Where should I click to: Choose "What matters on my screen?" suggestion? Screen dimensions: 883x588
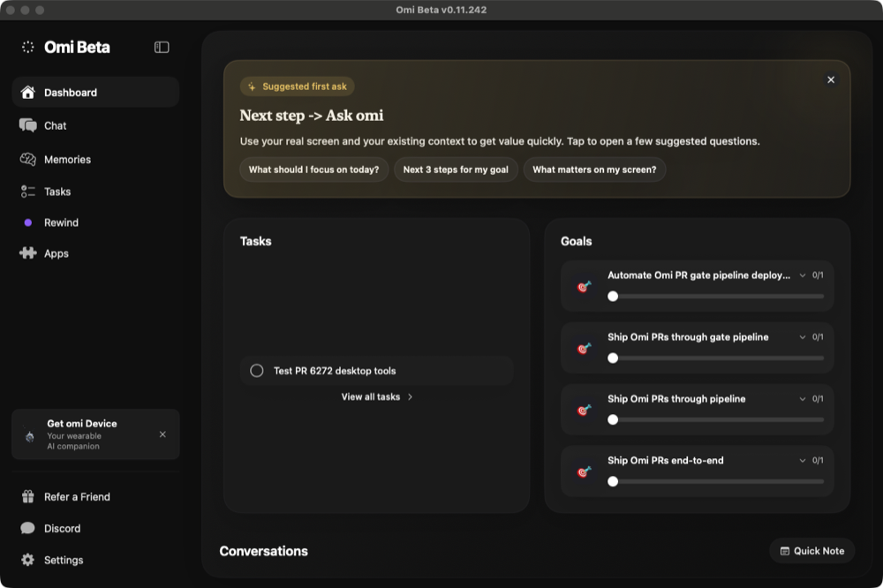coord(594,170)
